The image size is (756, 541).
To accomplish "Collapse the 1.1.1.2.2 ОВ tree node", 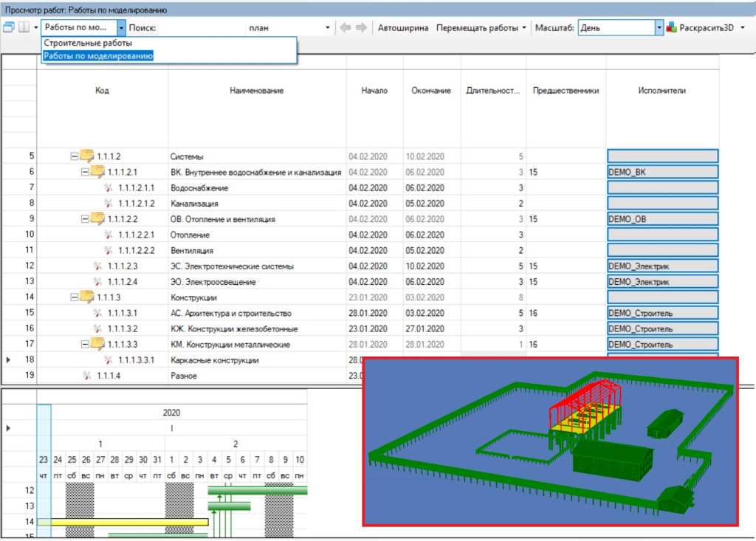I will pos(85,219).
